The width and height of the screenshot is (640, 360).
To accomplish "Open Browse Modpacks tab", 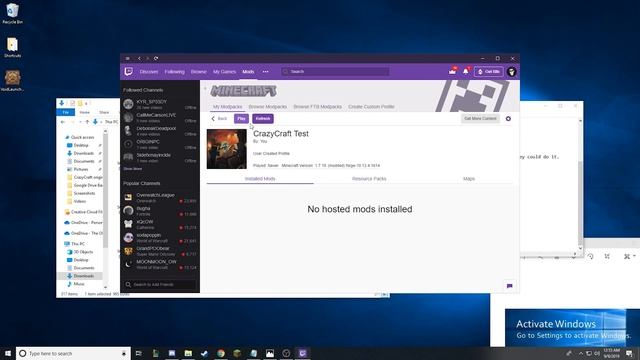I will [268, 107].
